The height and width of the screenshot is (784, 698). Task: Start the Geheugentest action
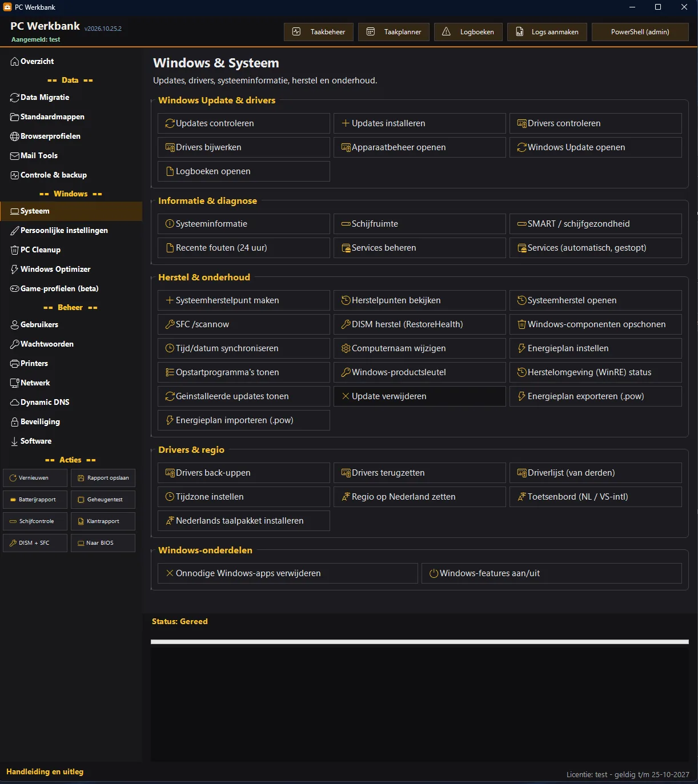[x=103, y=500]
